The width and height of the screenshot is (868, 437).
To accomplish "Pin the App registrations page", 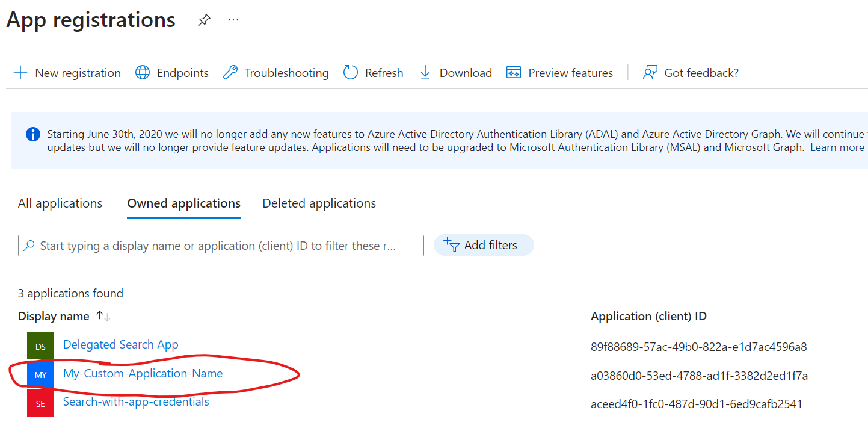I will (x=203, y=20).
